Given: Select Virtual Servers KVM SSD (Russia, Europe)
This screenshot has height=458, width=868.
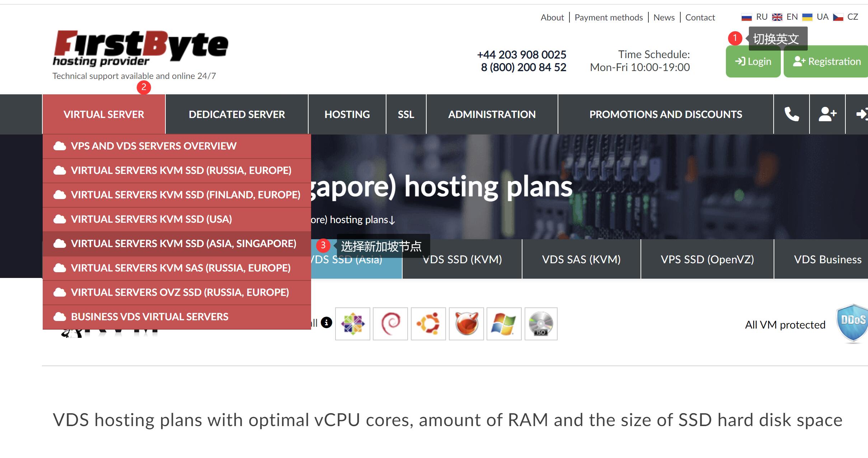Looking at the screenshot, I should point(177,170).
